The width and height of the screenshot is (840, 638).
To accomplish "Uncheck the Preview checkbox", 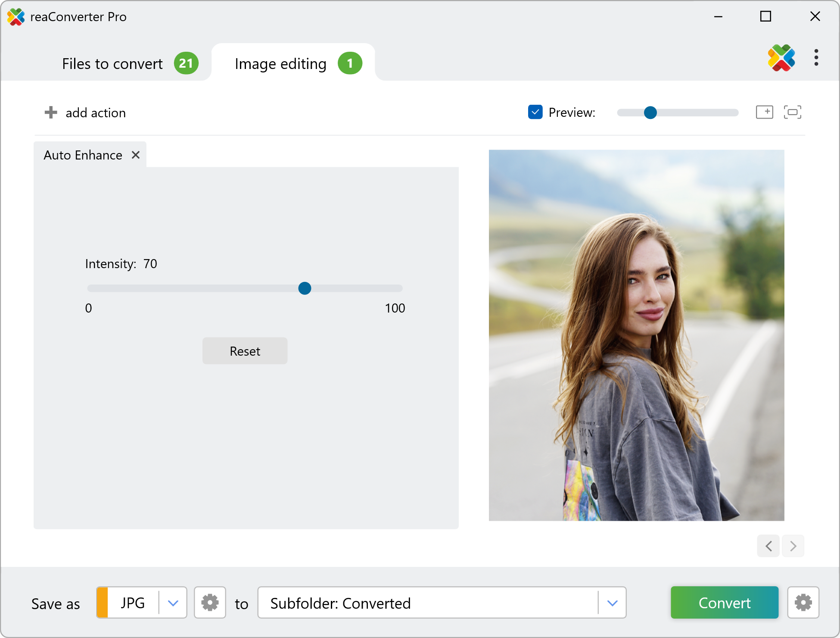I will pyautogui.click(x=535, y=112).
